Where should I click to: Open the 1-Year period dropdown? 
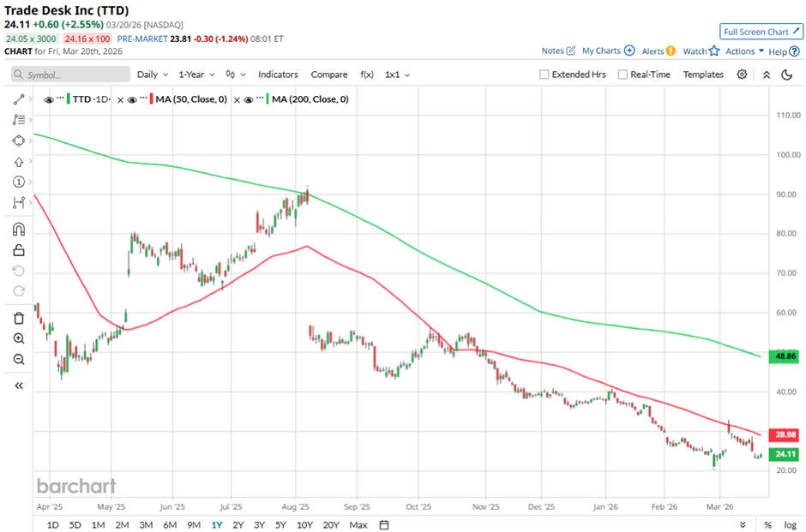pos(197,75)
